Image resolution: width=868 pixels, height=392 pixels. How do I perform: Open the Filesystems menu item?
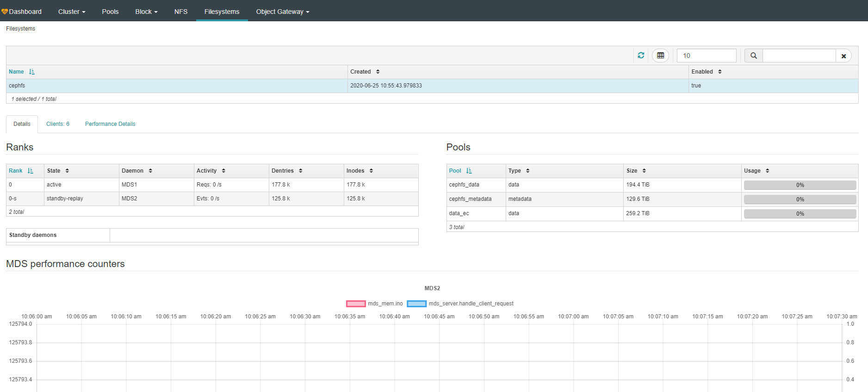[222, 12]
